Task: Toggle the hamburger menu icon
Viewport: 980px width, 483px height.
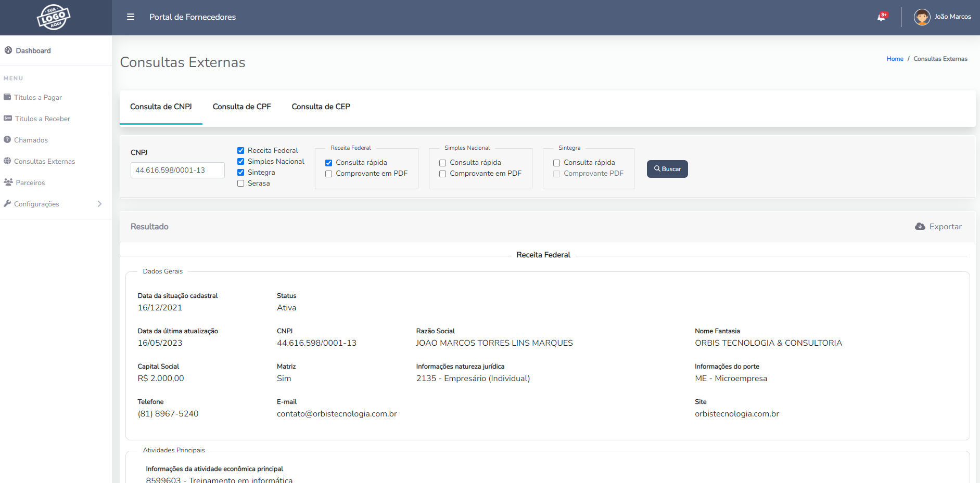Action: (x=131, y=17)
